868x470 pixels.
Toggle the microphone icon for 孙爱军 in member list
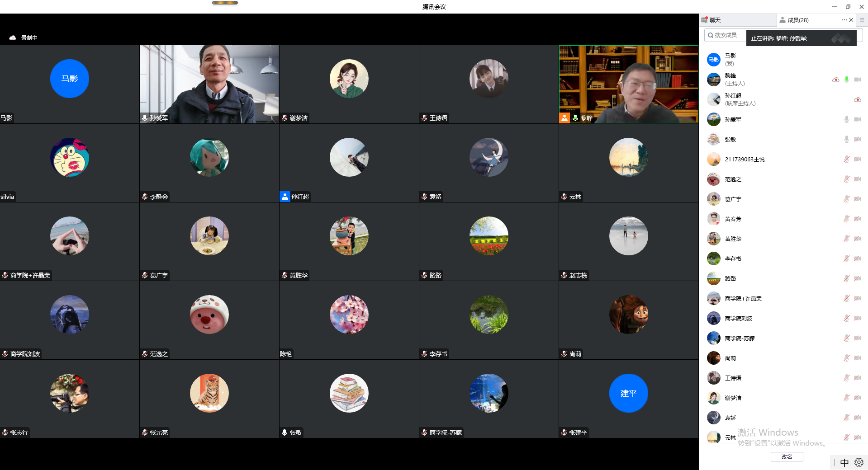pyautogui.click(x=846, y=120)
